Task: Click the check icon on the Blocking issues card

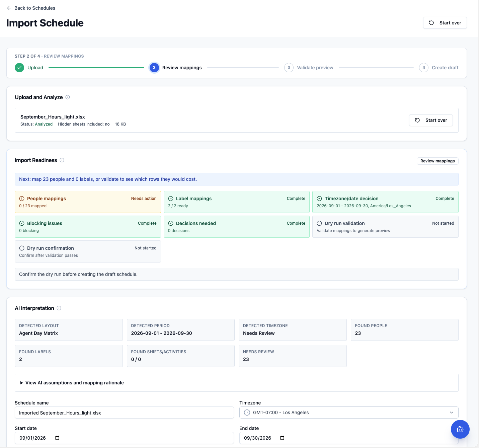Action: coord(22,223)
